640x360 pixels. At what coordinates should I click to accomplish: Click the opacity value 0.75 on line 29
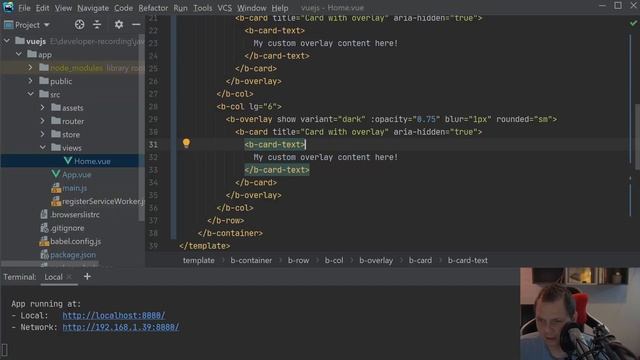(x=426, y=119)
